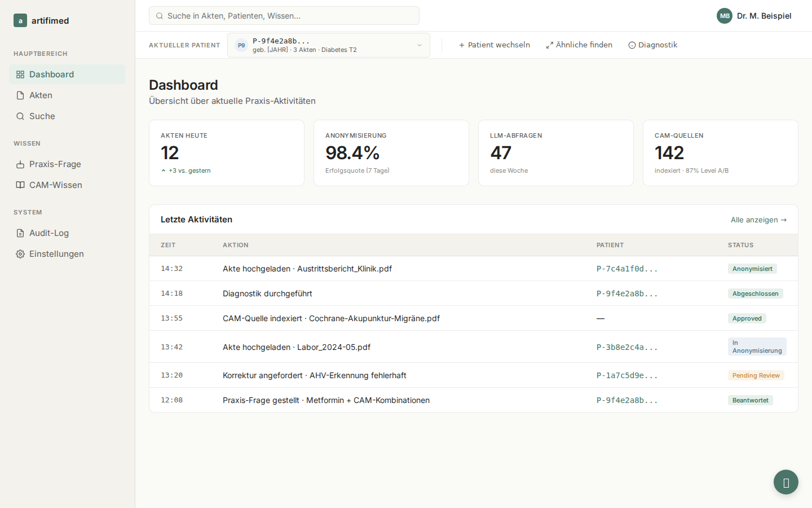
Task: Click the Abgeschlossen status badge
Action: (755, 294)
